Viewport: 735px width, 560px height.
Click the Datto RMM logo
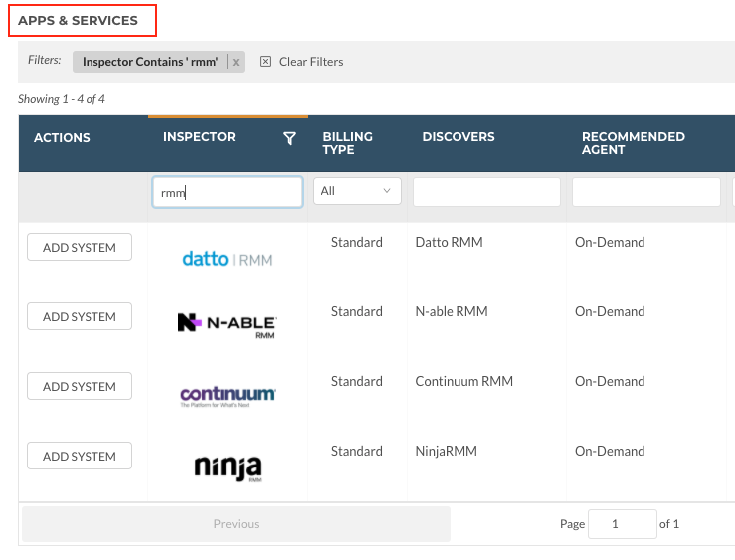[x=228, y=259]
